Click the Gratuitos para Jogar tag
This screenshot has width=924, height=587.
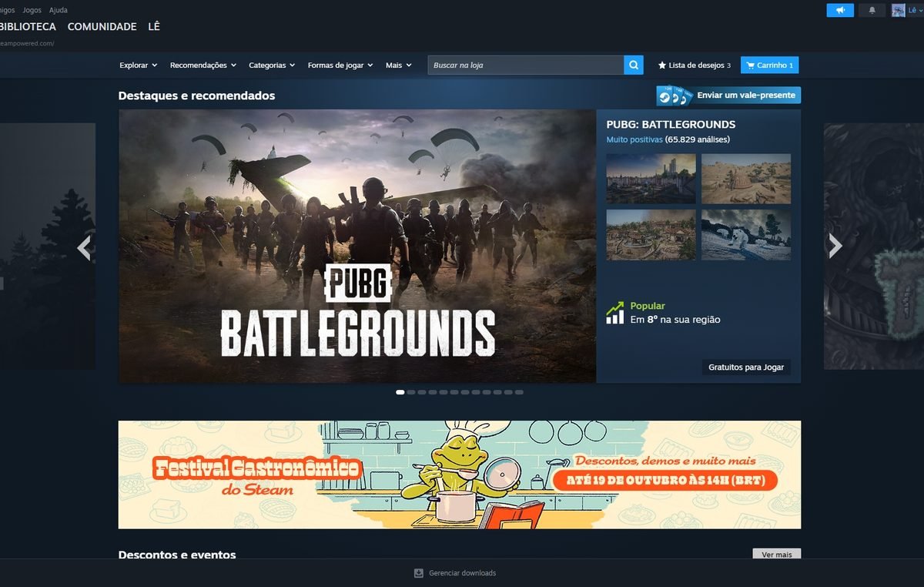(x=746, y=367)
